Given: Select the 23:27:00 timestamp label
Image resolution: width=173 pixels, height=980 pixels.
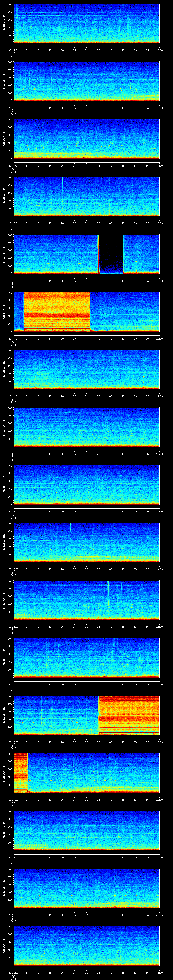Looking at the screenshot, I should click(x=13, y=799).
